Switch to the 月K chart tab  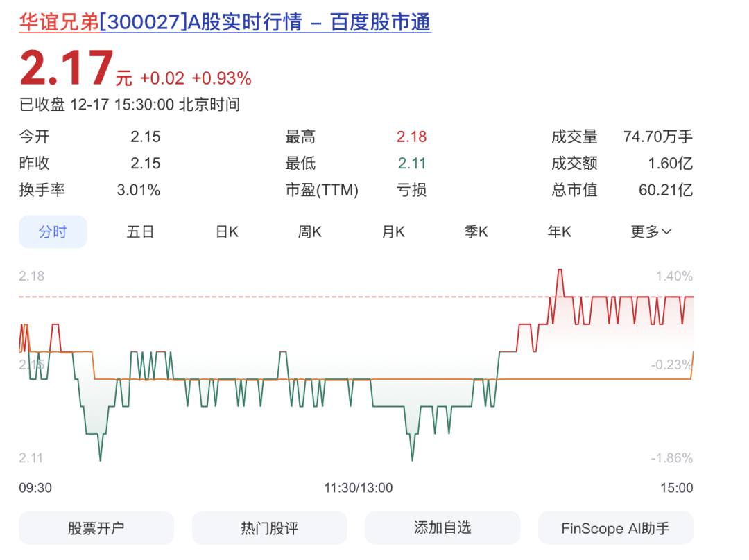[x=393, y=232]
